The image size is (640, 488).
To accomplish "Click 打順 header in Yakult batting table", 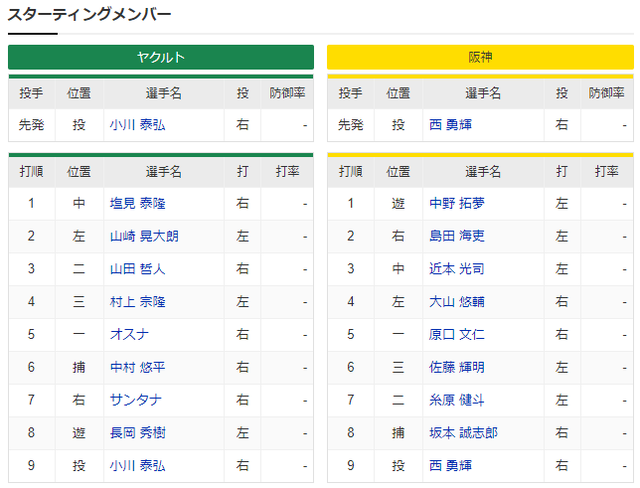I will 31,172.
